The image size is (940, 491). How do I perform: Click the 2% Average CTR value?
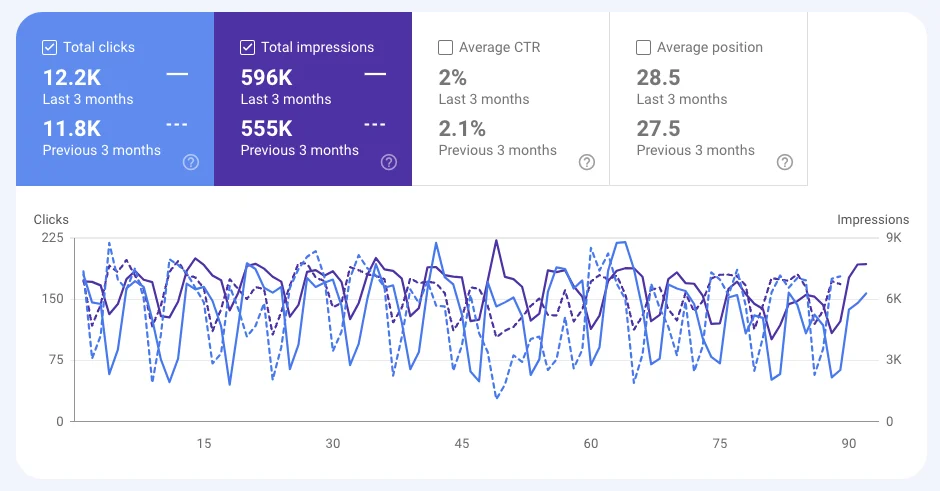(453, 78)
